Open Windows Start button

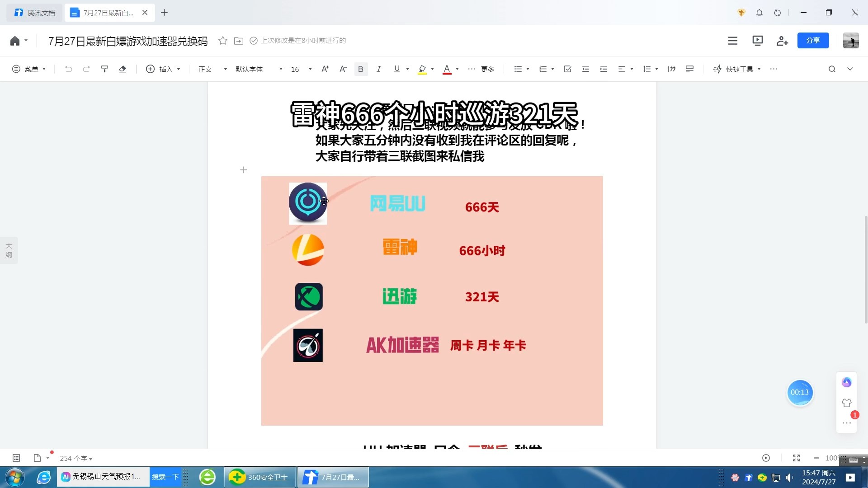[14, 477]
